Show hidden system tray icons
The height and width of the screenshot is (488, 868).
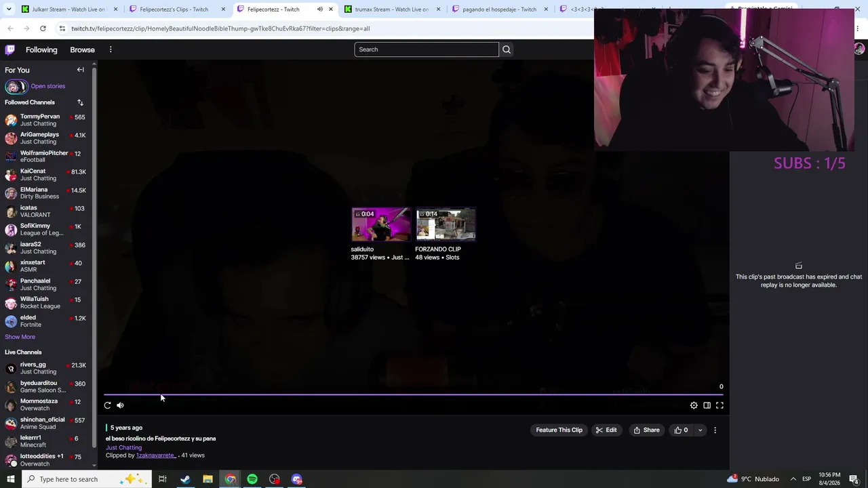coord(793,479)
